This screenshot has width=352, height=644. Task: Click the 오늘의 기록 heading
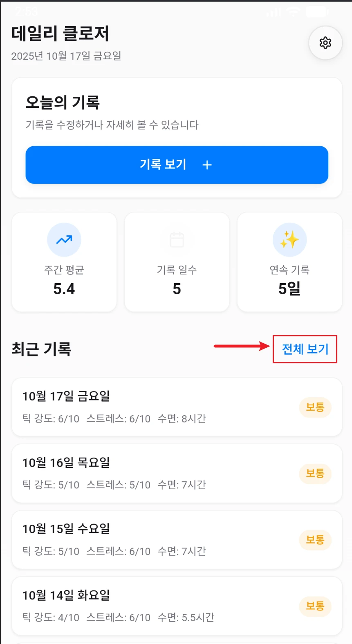click(x=63, y=102)
